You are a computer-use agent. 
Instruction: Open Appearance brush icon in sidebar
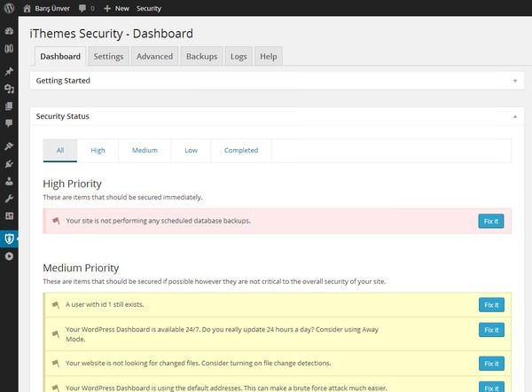point(9,146)
